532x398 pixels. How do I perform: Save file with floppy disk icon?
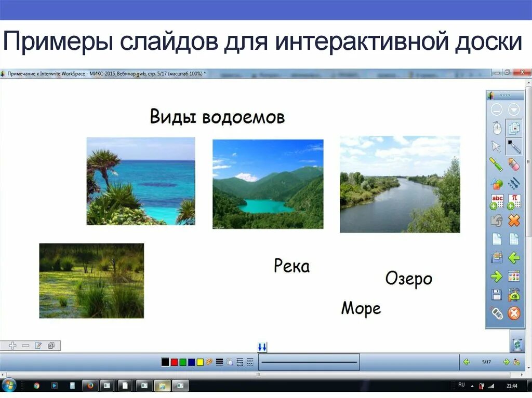pos(496,295)
